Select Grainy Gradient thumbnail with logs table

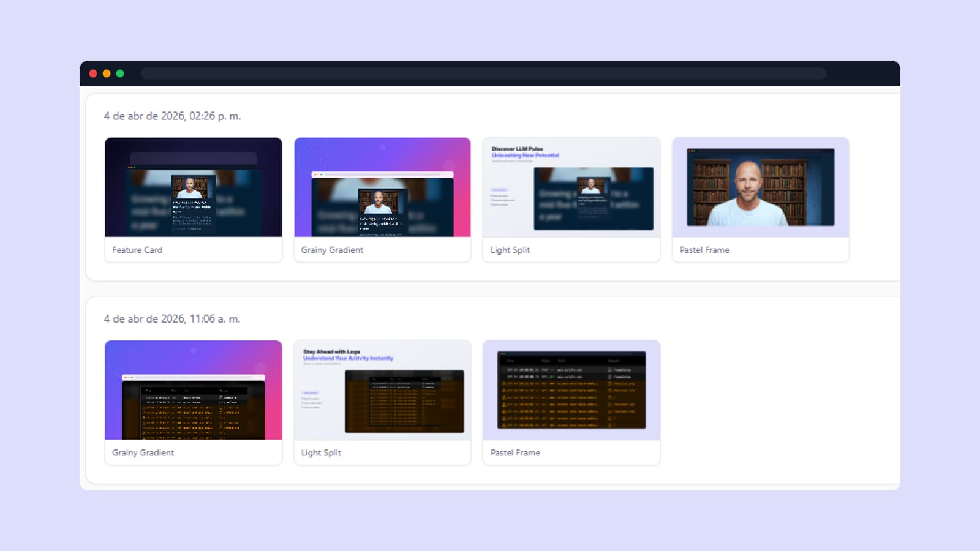pos(193,390)
